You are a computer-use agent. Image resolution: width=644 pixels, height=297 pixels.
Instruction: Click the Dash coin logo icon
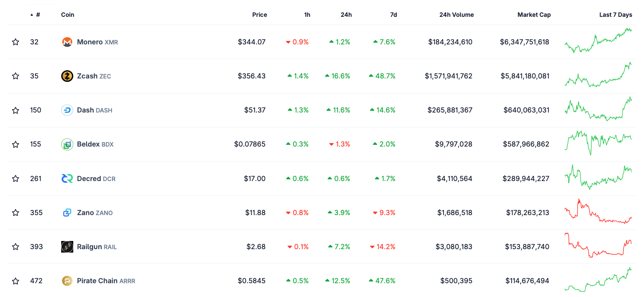coord(67,110)
